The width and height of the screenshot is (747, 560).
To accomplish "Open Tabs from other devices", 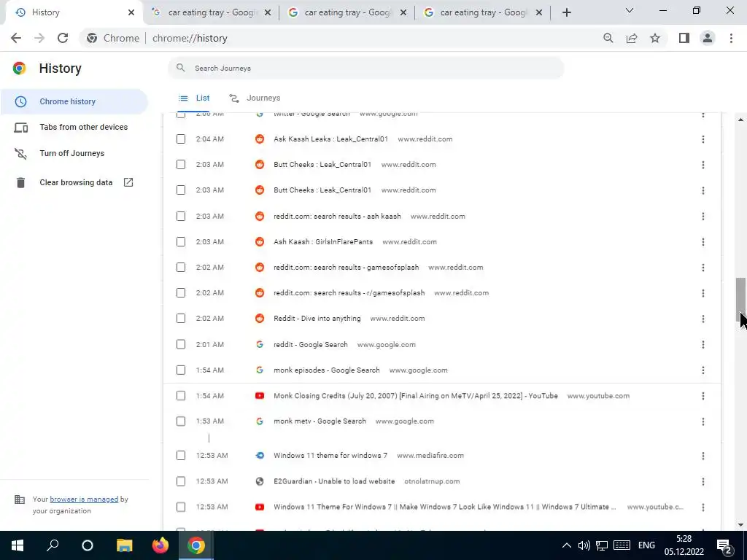I will (74, 127).
